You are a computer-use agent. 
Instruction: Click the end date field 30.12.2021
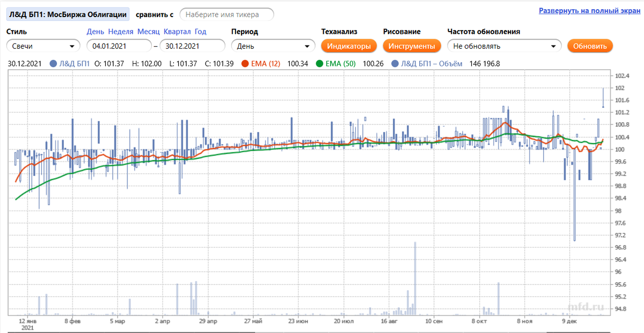tap(192, 46)
